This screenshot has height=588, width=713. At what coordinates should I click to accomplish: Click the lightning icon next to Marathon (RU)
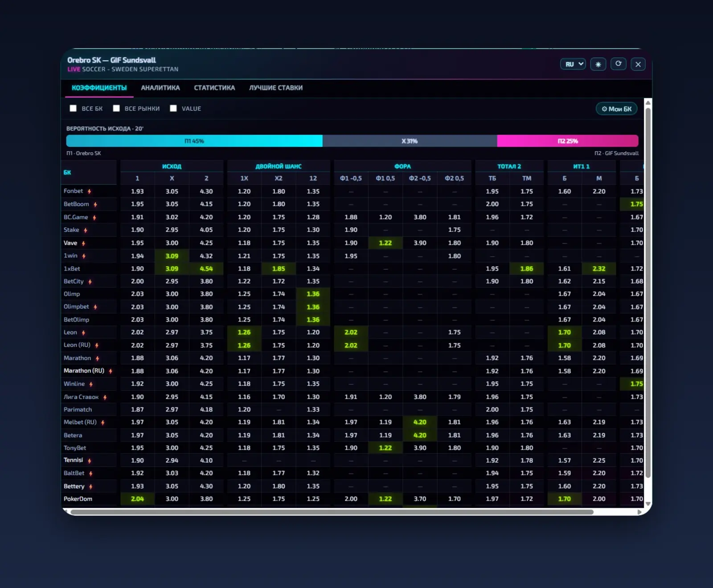[x=111, y=371]
